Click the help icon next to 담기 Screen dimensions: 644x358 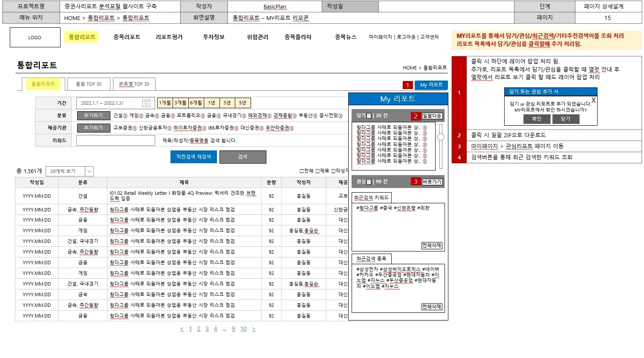point(369,116)
